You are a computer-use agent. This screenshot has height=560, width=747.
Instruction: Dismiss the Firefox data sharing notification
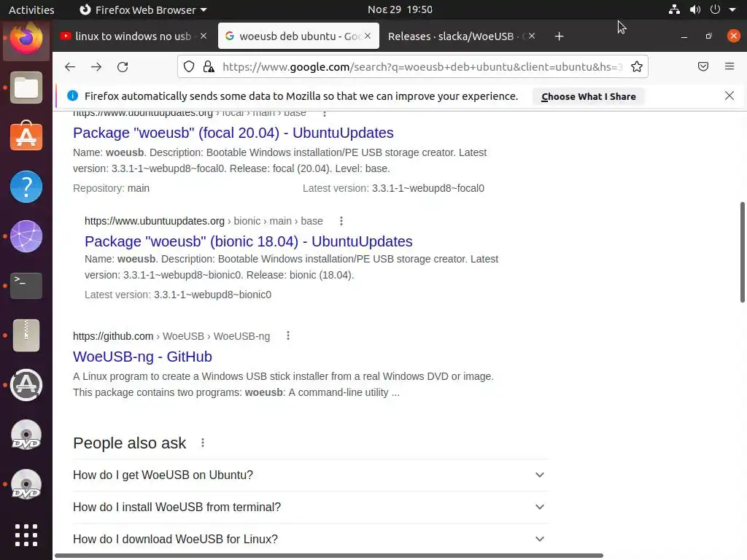pos(729,96)
